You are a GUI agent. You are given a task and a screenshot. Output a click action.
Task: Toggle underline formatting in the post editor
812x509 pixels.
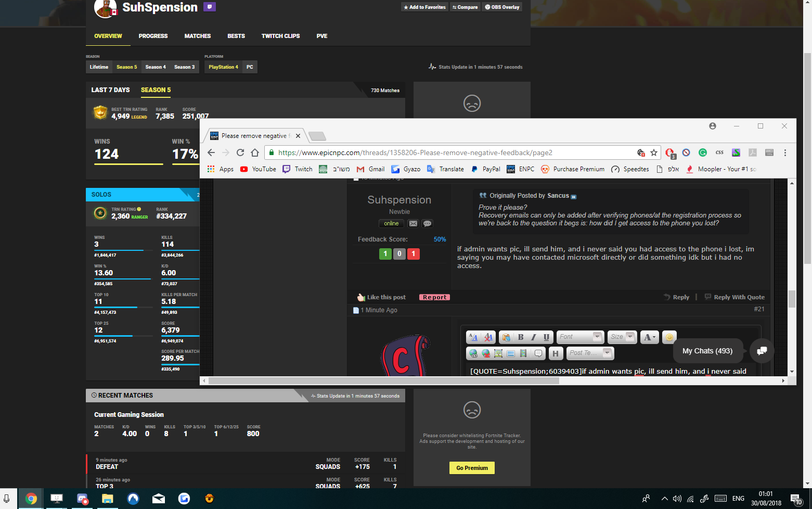click(x=546, y=337)
